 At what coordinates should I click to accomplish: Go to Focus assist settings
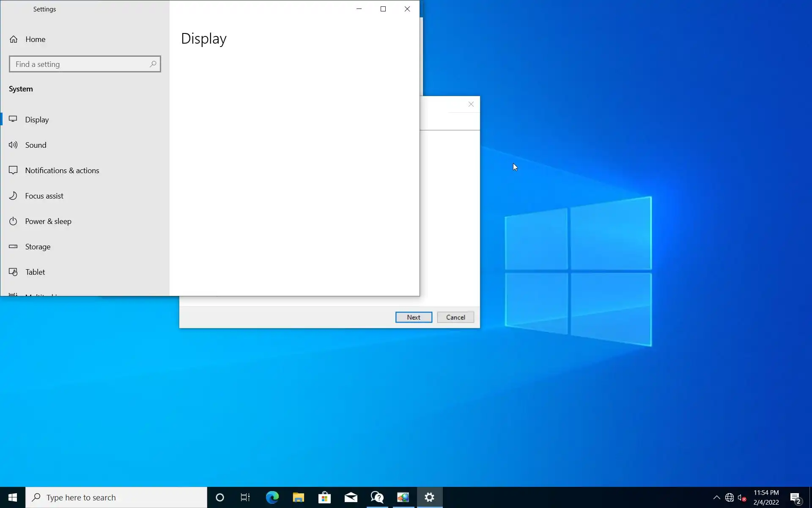(x=44, y=196)
